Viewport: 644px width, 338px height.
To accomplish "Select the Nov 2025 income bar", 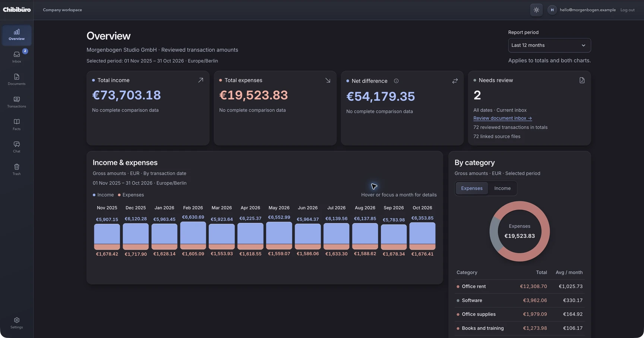I will pyautogui.click(x=107, y=234).
